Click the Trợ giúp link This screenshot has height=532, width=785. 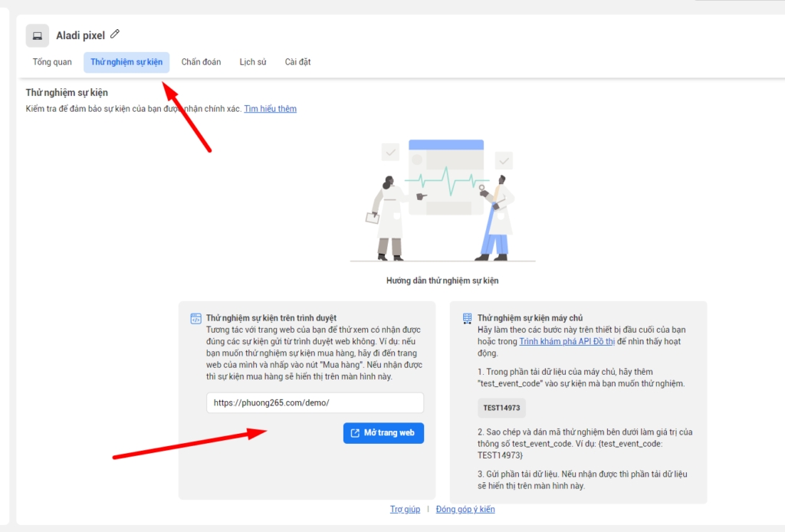(405, 509)
